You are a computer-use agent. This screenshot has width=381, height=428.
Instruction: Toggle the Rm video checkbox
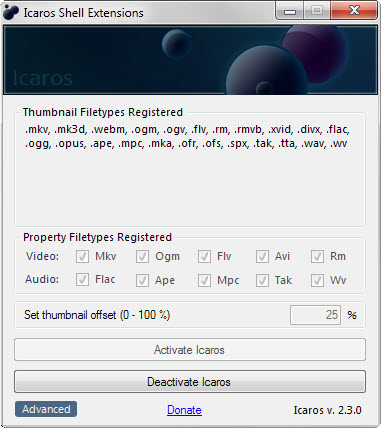coord(317,257)
